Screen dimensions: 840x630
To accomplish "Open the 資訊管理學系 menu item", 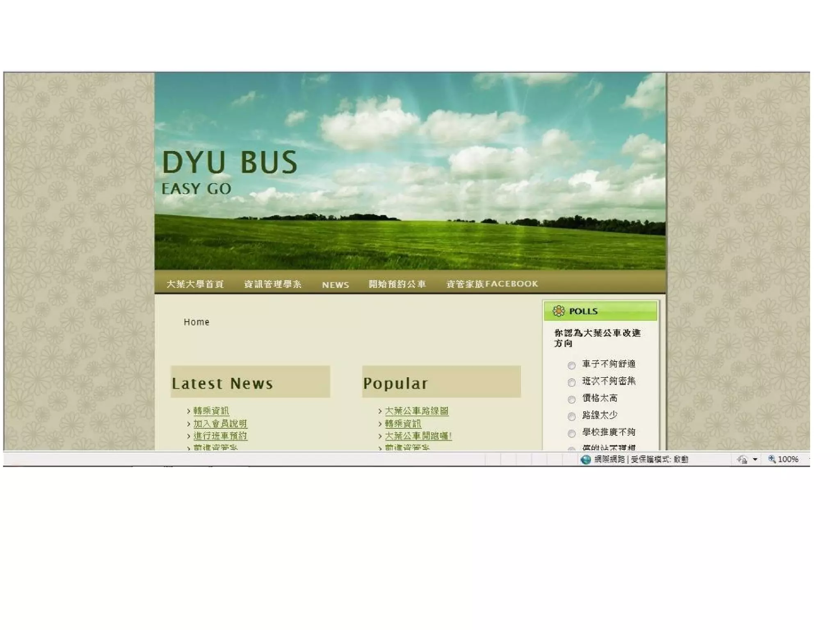I will 273,284.
